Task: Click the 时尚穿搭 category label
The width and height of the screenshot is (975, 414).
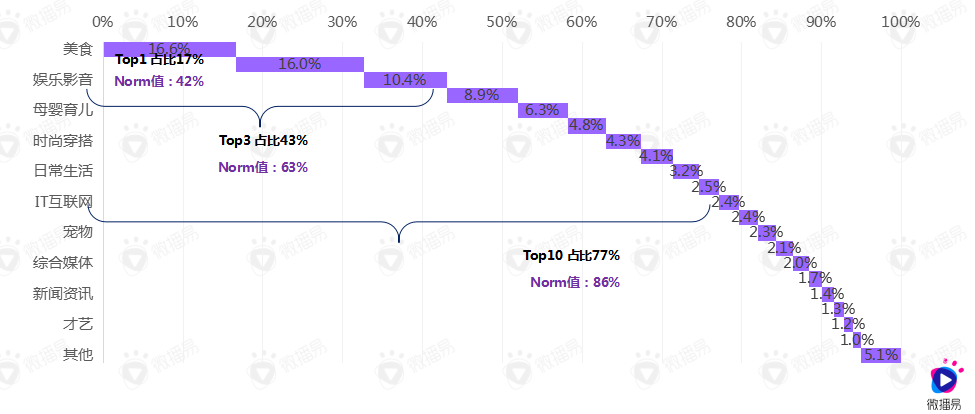Action: pos(63,141)
